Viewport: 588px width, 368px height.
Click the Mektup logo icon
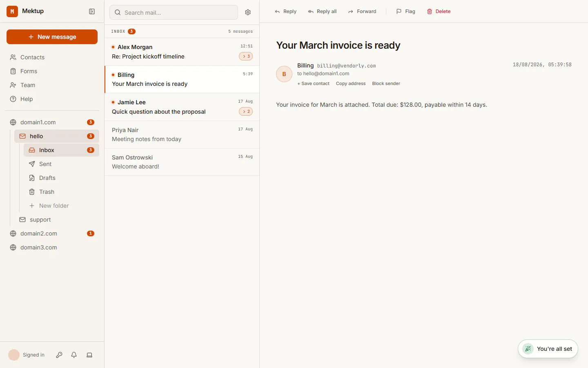pyautogui.click(x=12, y=11)
